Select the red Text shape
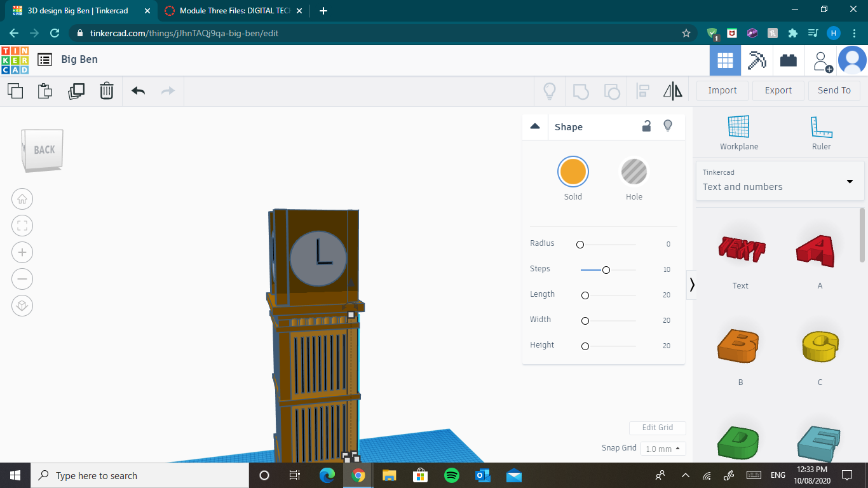The width and height of the screenshot is (868, 488). coord(741,250)
